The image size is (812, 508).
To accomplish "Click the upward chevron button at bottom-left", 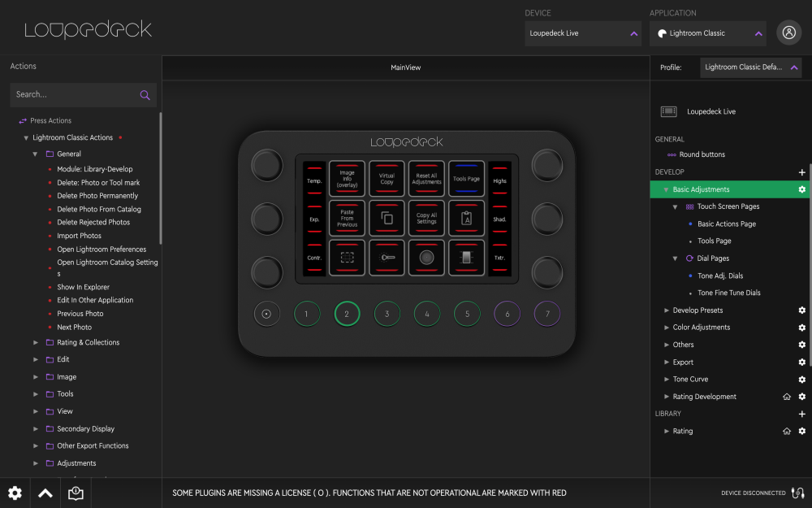I will [x=45, y=493].
